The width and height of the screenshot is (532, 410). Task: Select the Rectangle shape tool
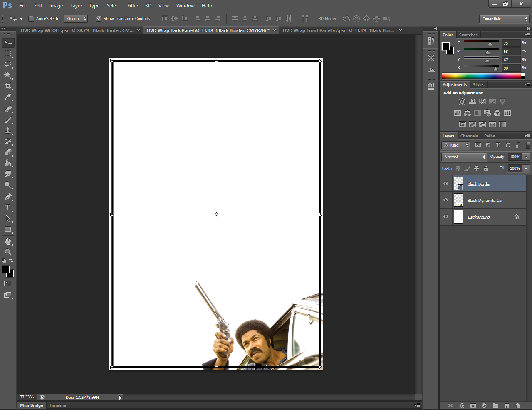8,229
